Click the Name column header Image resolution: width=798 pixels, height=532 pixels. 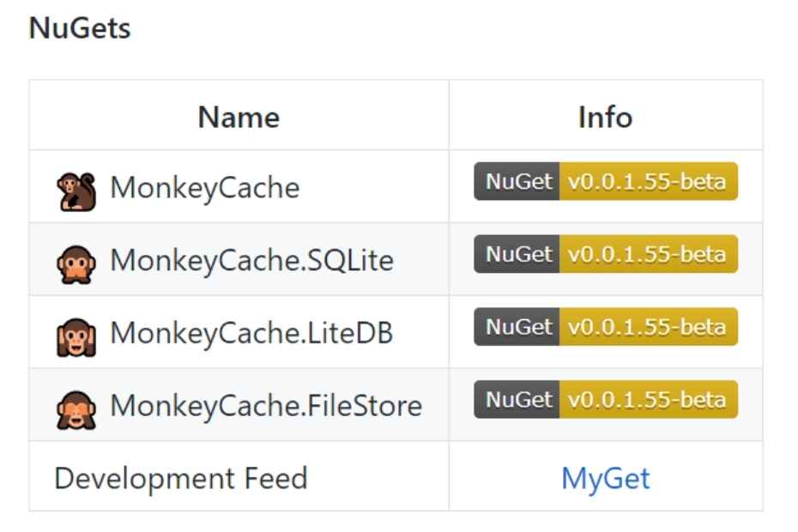point(239,117)
